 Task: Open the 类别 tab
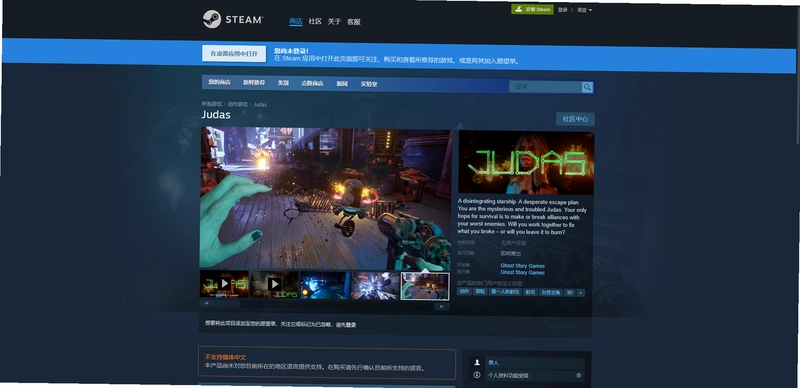283,83
